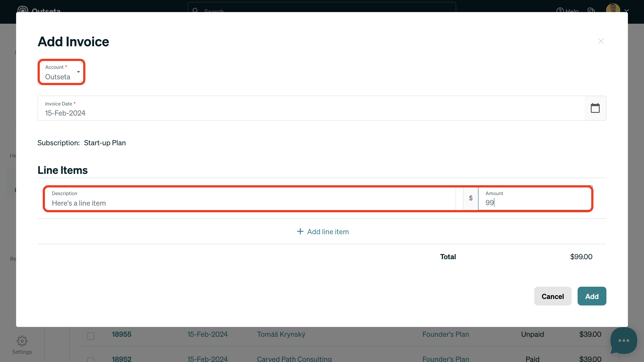Open invoice 18955

click(x=122, y=334)
